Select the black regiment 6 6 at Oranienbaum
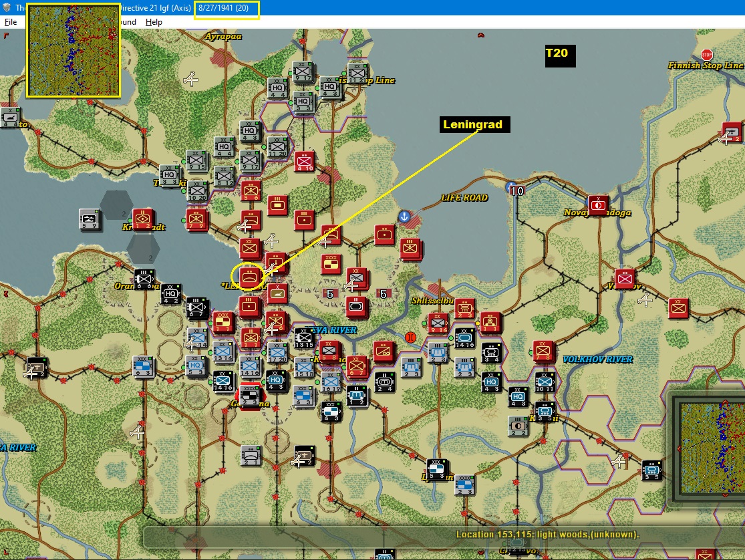 point(144,279)
